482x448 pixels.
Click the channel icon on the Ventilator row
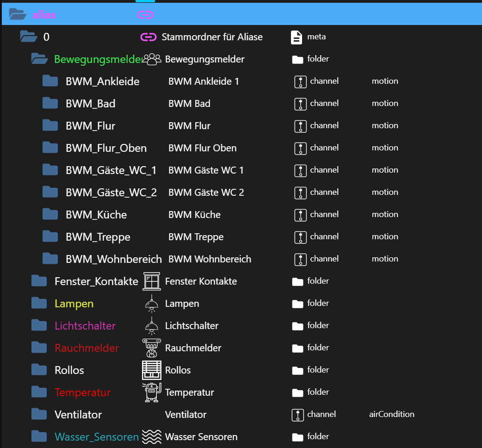[300, 414]
